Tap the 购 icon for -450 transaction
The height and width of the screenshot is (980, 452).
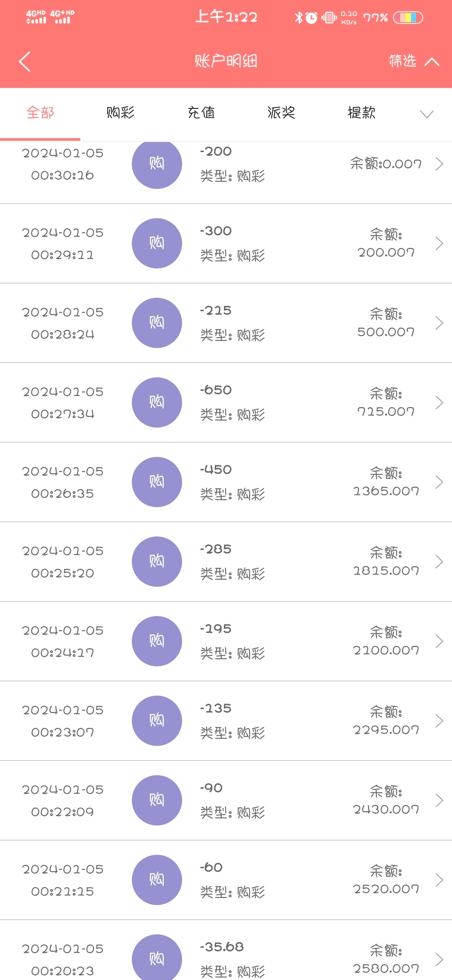(157, 482)
